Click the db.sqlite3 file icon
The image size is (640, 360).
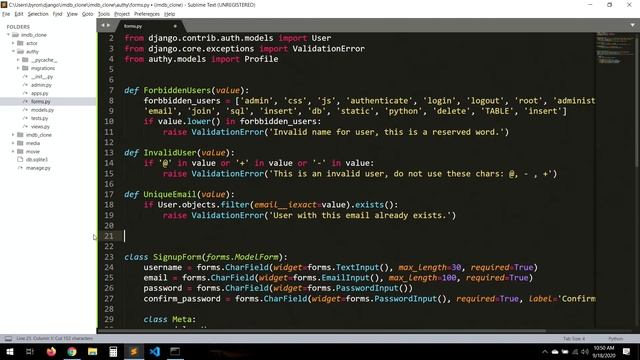[x=20, y=160]
